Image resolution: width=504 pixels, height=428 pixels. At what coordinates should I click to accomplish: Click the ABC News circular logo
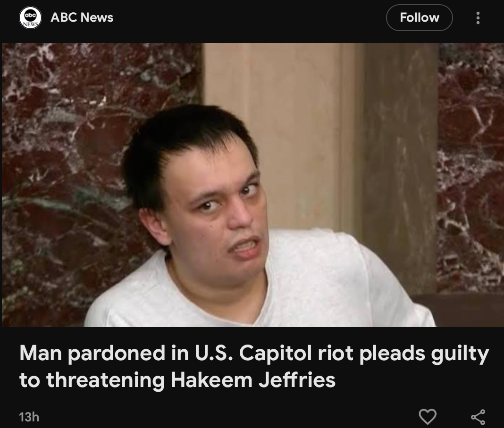click(30, 17)
